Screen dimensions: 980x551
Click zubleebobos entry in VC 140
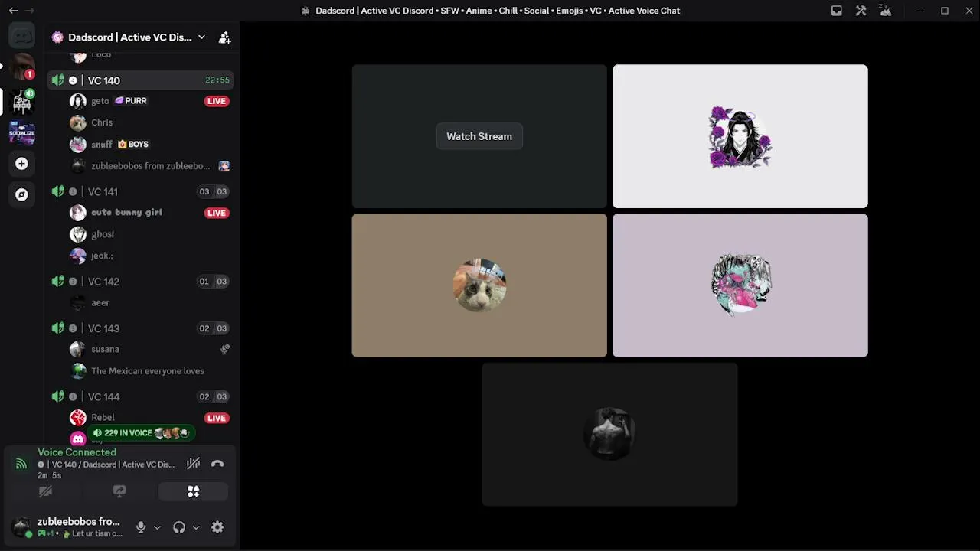coord(150,166)
